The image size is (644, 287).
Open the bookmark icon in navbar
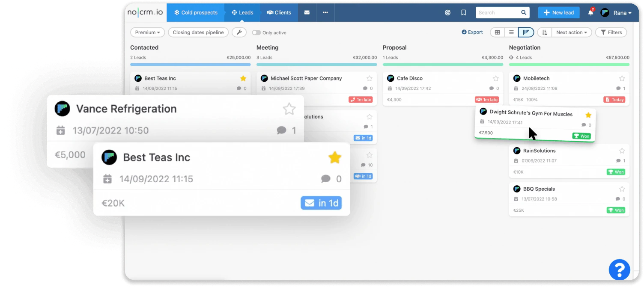pyautogui.click(x=463, y=13)
